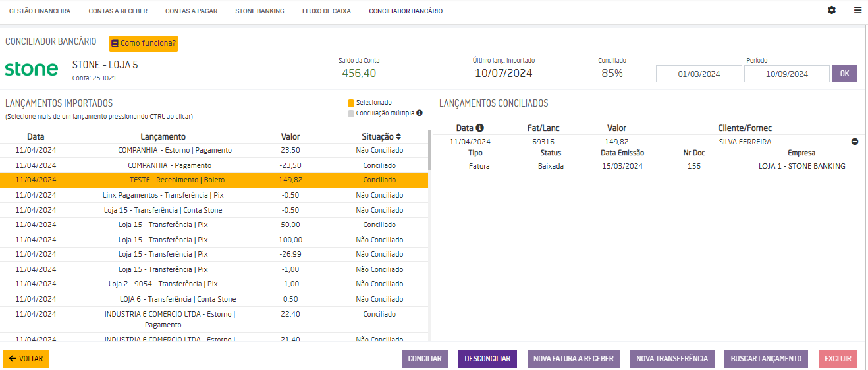Click Nova Fatura a Receber button

(574, 359)
